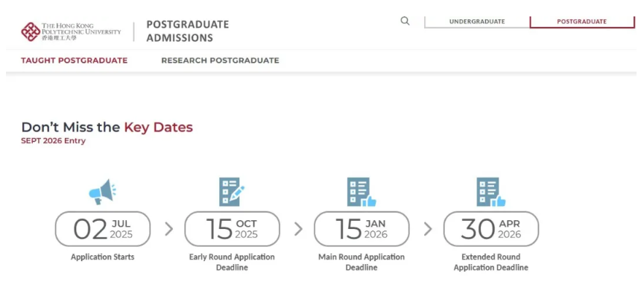The height and width of the screenshot is (288, 644).
Task: Click the arrow after 02 JUL 2025
Action: (x=168, y=229)
